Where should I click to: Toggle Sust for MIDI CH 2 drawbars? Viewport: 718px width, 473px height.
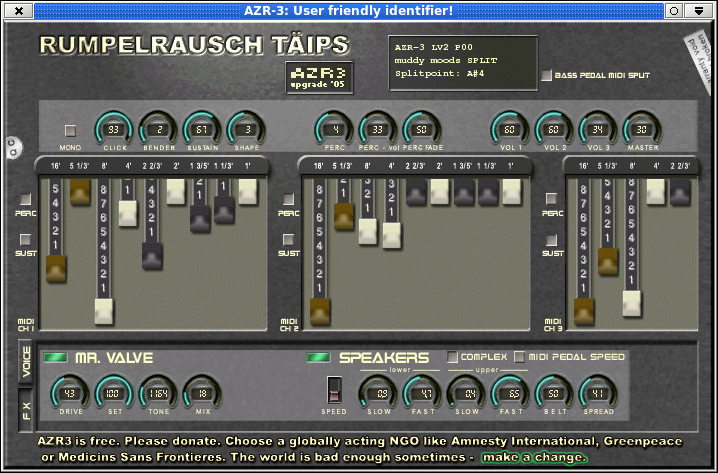288,239
